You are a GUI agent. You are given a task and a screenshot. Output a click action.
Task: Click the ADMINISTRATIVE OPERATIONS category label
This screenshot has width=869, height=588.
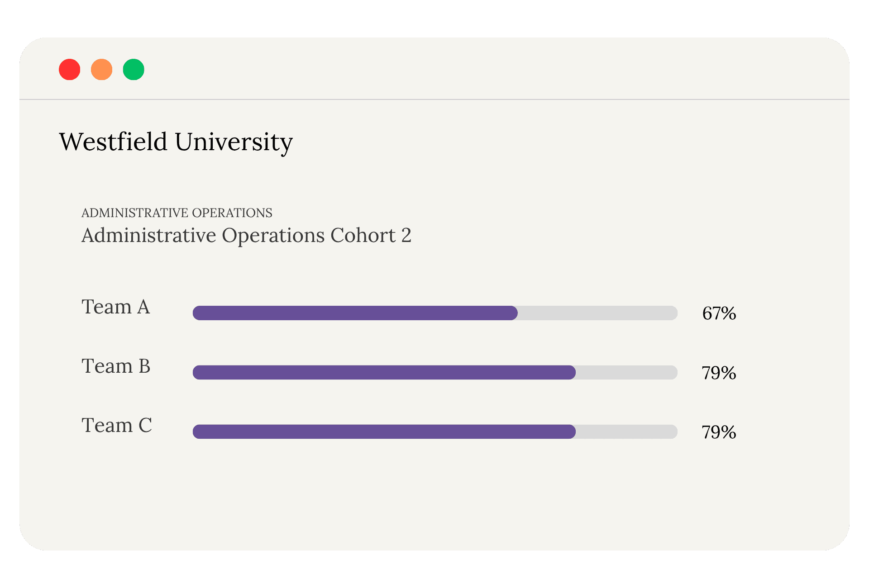pyautogui.click(x=177, y=213)
